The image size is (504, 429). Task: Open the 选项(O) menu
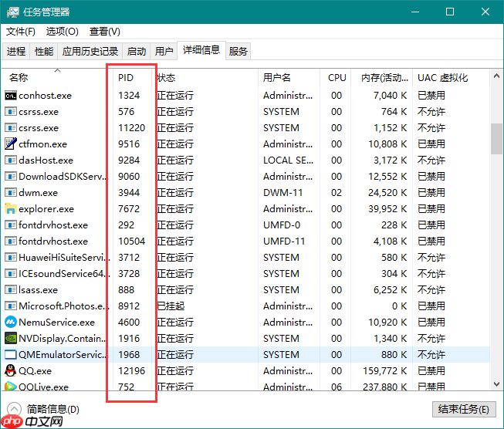62,32
